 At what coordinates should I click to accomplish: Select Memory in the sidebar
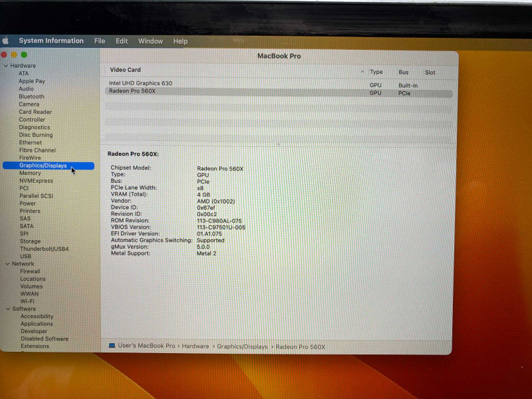[x=30, y=173]
